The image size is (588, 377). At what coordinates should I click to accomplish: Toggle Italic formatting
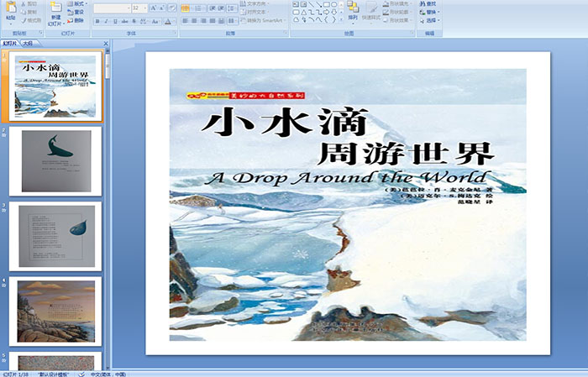coord(106,21)
